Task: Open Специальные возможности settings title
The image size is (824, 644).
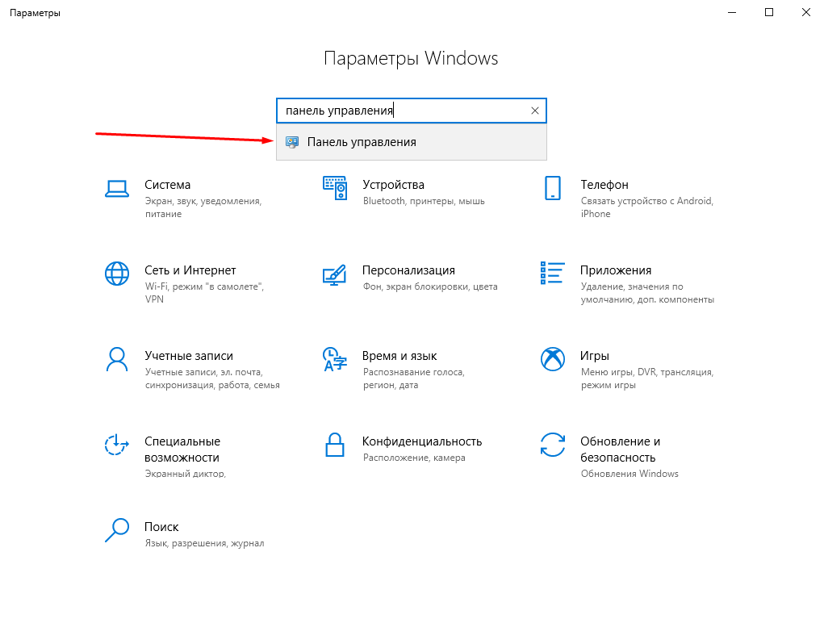Action: pyautogui.click(x=182, y=450)
